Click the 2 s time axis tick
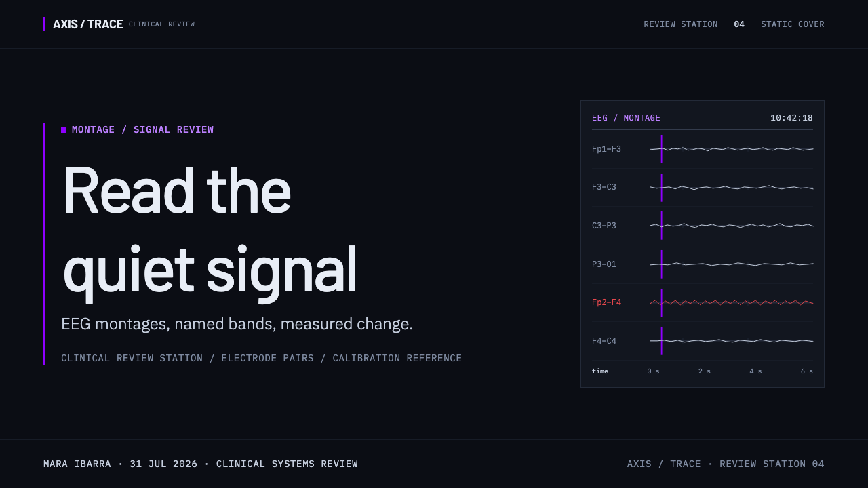The image size is (868, 488). click(x=705, y=371)
